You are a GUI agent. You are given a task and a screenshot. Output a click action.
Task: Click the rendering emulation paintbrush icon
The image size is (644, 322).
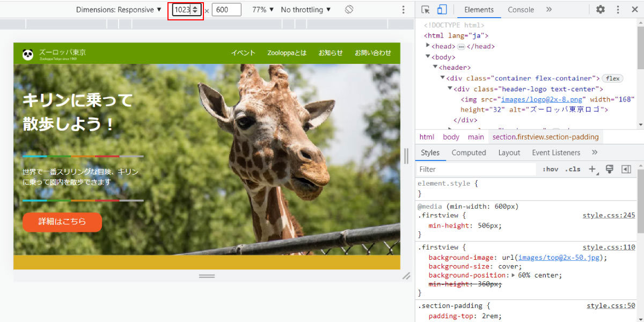[x=609, y=169]
